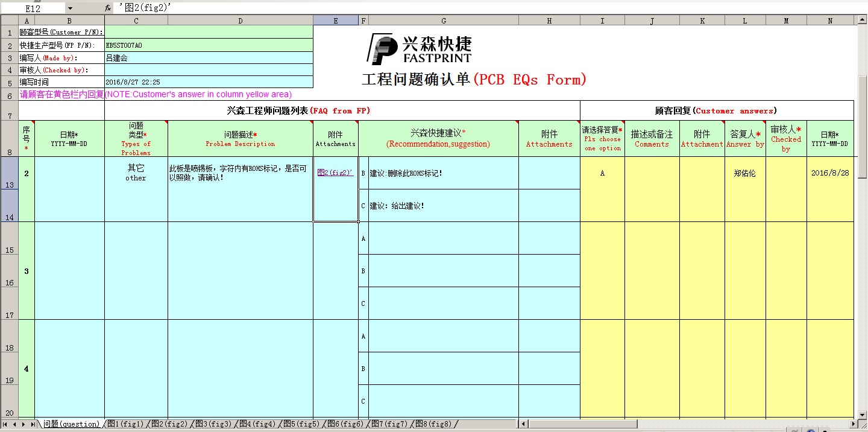Click the 描述或备注 Comments header cell

pos(652,139)
